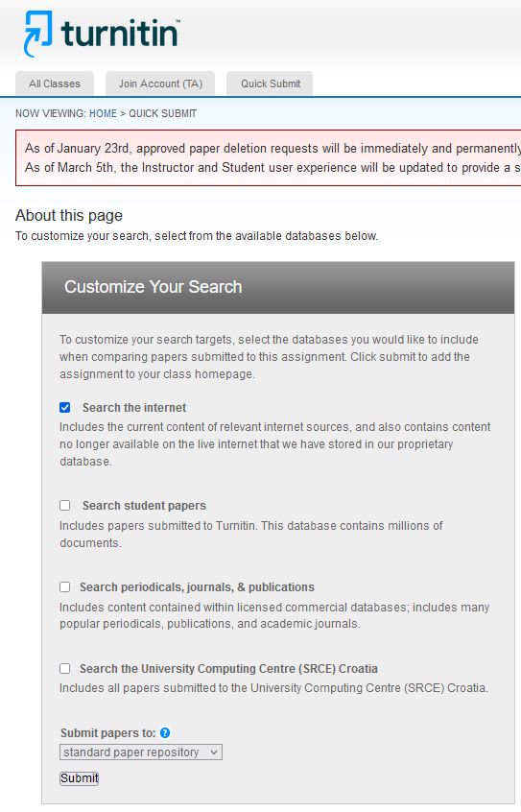The width and height of the screenshot is (521, 812).
Task: Click the QUICK SUBMIT breadcrumb text
Action: click(162, 113)
